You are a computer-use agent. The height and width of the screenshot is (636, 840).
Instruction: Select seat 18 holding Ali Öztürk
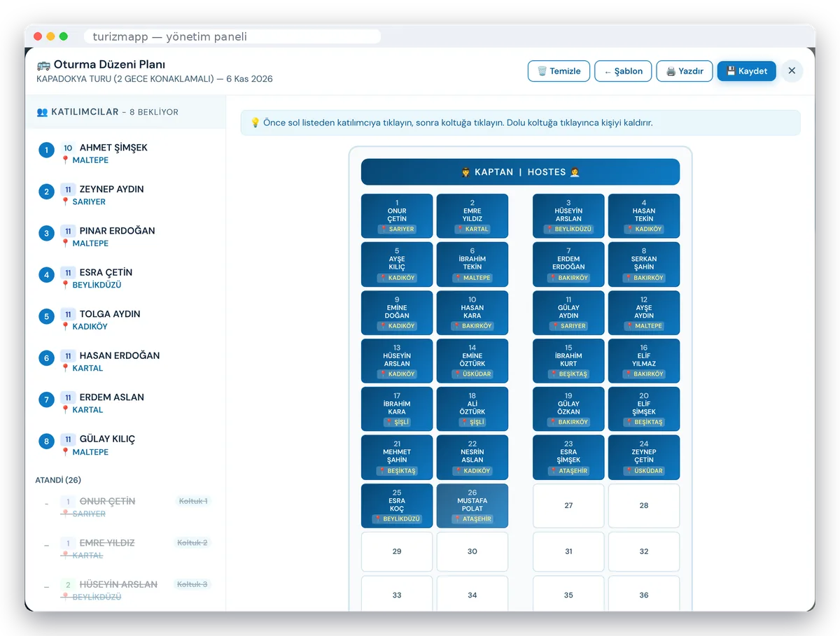tap(472, 409)
